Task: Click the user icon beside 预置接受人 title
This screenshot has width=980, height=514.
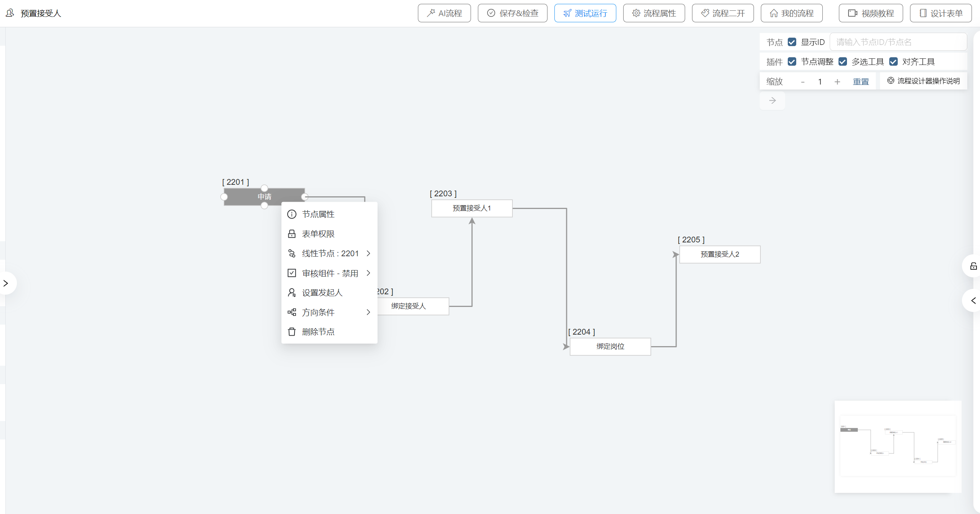Action: tap(10, 13)
